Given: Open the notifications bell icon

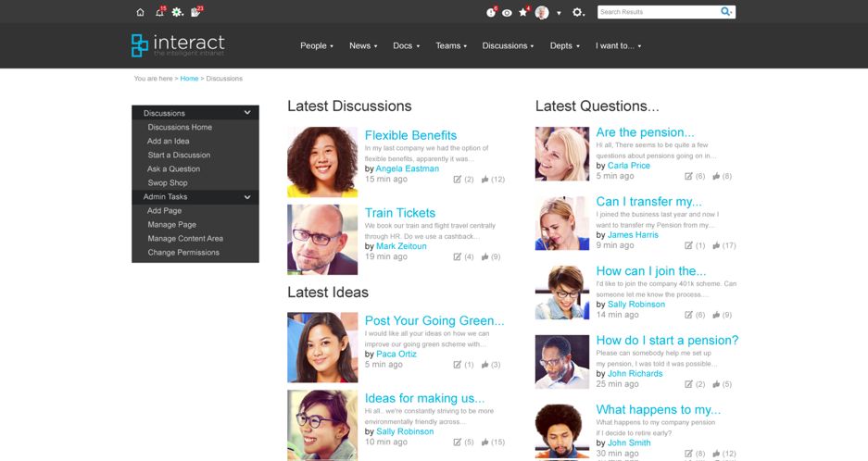Looking at the screenshot, I should click(x=158, y=12).
